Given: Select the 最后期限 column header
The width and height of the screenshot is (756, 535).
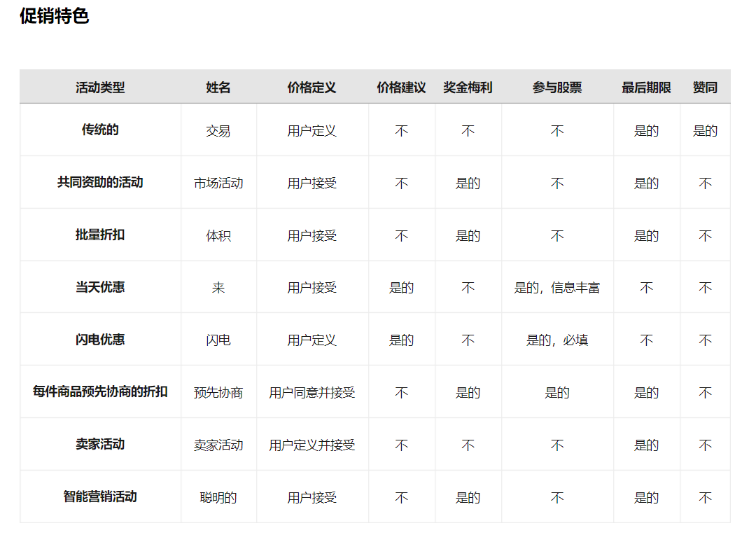Looking at the screenshot, I should (646, 88).
